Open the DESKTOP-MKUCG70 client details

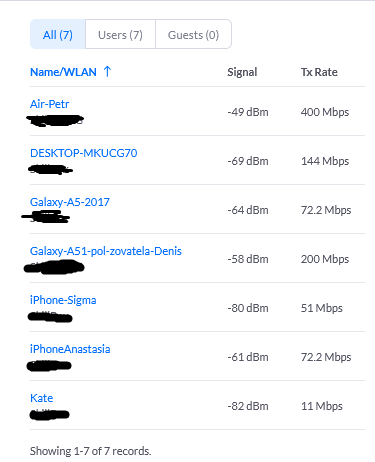84,153
